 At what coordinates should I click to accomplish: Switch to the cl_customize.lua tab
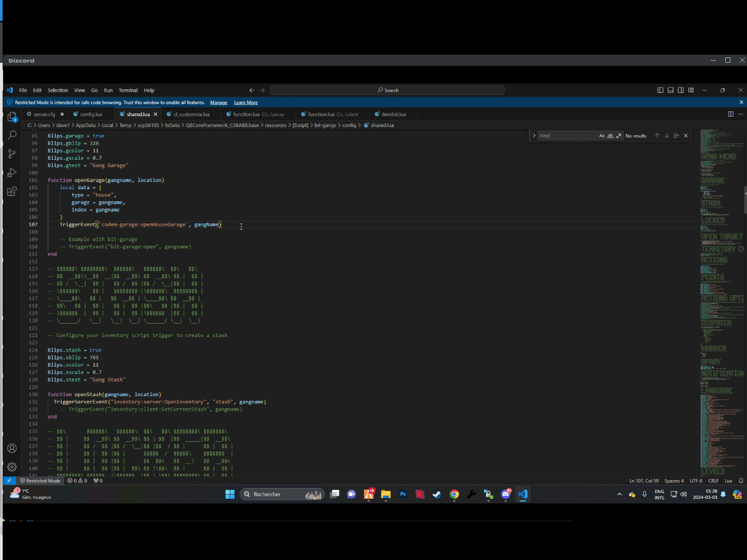click(191, 114)
